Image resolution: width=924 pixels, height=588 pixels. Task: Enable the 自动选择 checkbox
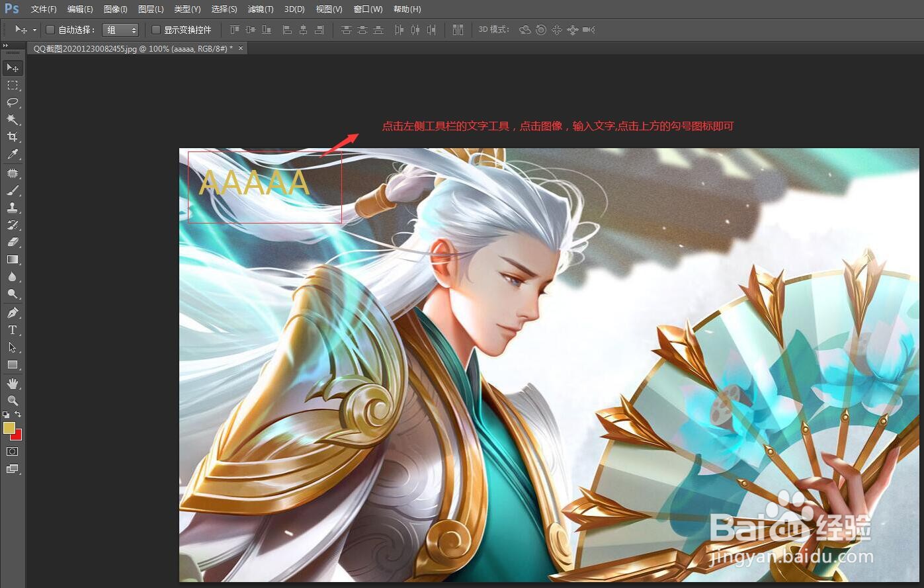click(50, 30)
